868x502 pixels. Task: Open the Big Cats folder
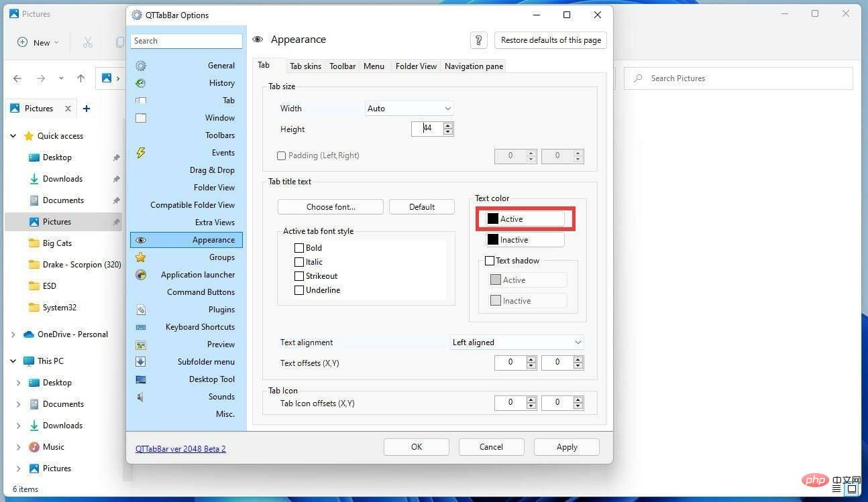pos(57,243)
